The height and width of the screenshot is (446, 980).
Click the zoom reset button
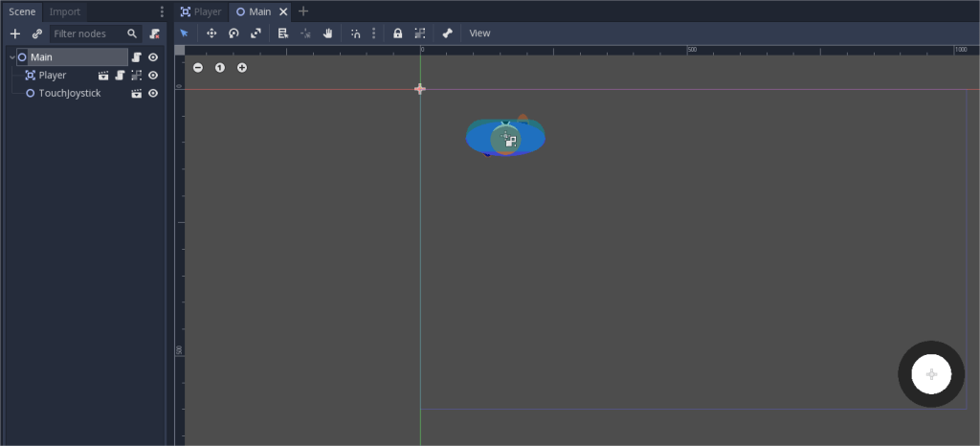coord(220,68)
